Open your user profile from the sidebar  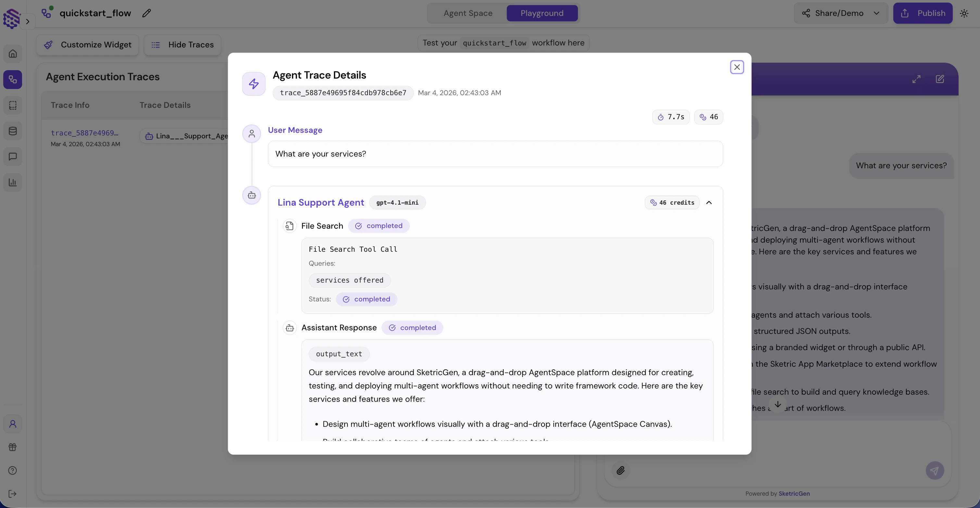click(13, 424)
